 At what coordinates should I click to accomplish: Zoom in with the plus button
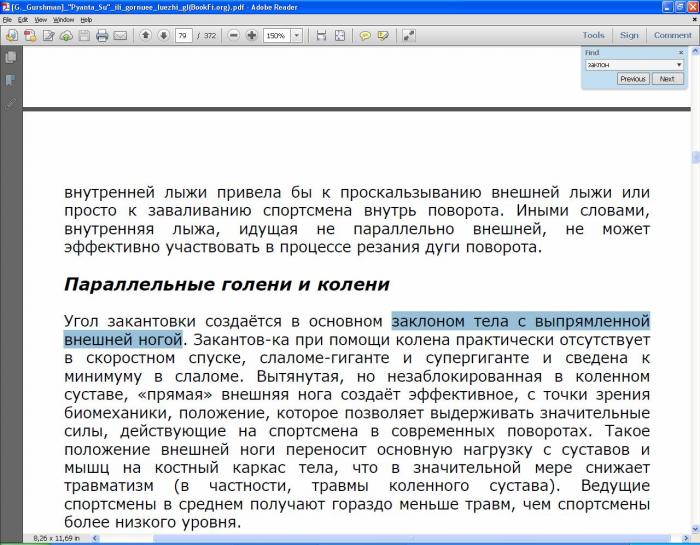[x=252, y=35]
